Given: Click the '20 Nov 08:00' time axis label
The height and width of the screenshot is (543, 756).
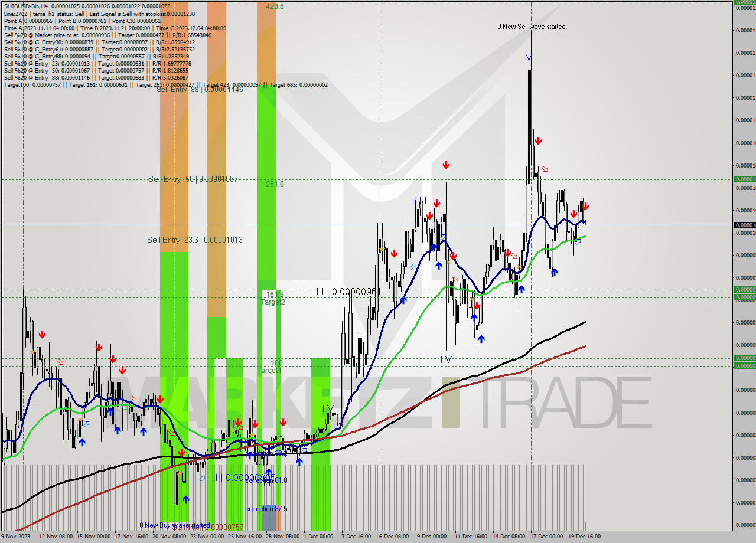Looking at the screenshot, I should tap(170, 537).
